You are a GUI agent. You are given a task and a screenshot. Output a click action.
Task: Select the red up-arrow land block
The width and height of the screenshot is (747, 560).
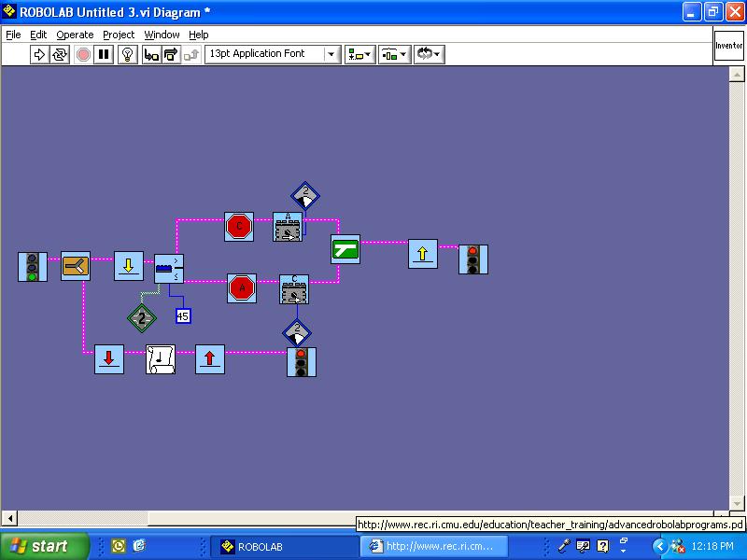(x=210, y=359)
